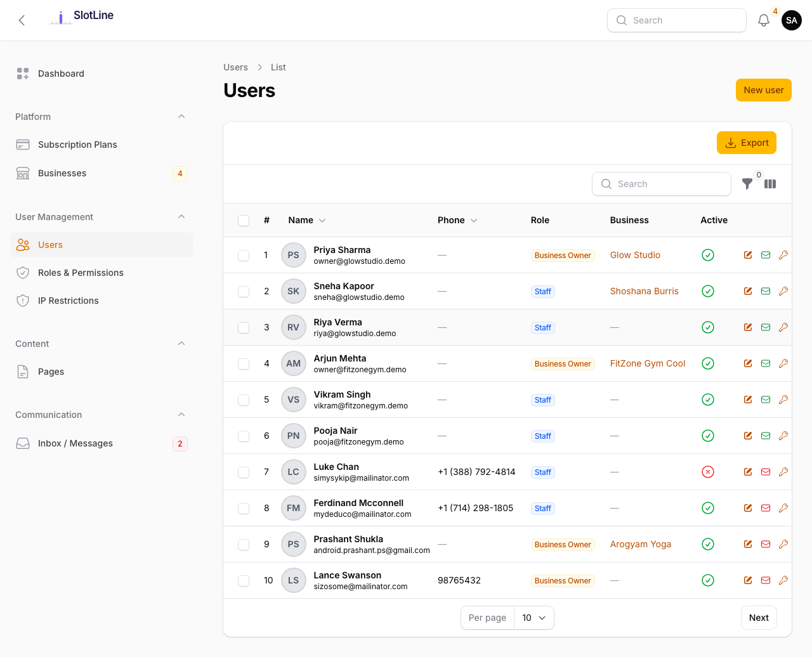Select checkbox for Sneha Kapoor row
Viewport: 812px width, 657px height.
[x=244, y=292]
